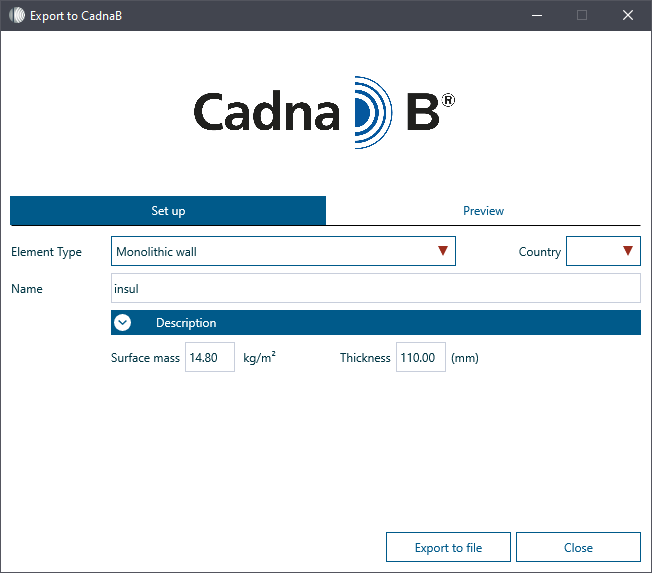Click the Country label
This screenshot has width=652, height=573.
point(540,252)
